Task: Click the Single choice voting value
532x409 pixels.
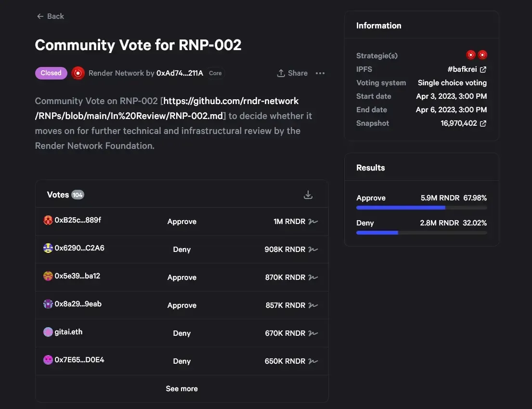Action: coord(452,83)
